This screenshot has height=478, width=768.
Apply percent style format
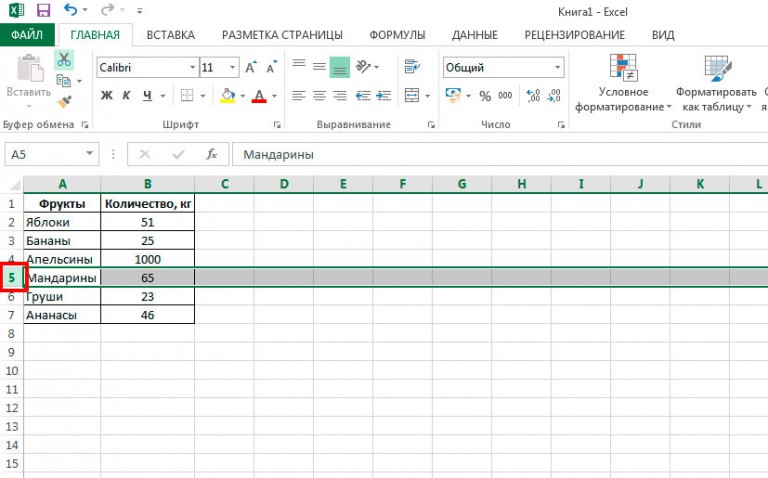pos(485,96)
